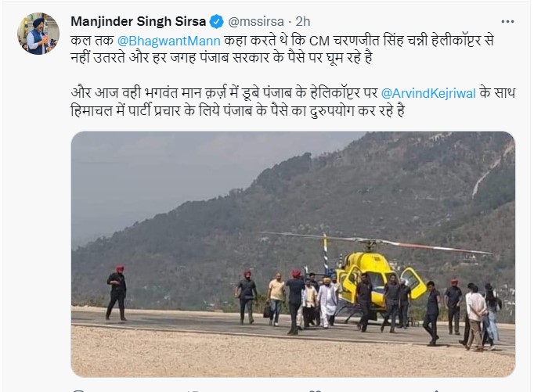Open the @mssirsa handle link
Viewport: 534px width, 392px height.
tap(256, 22)
